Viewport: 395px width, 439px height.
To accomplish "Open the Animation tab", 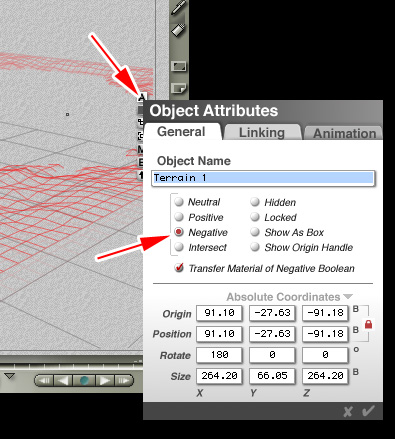I will click(x=343, y=133).
